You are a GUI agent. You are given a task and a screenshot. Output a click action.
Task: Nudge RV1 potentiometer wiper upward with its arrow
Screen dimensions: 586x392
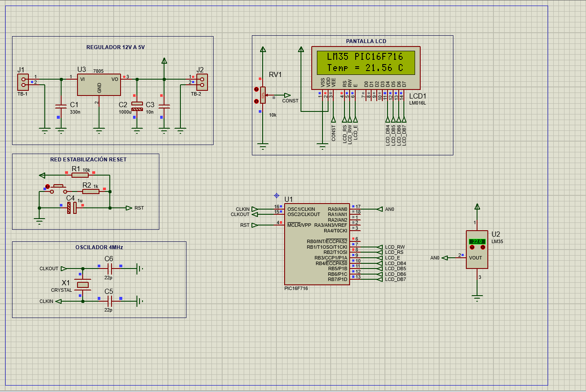pos(256,90)
